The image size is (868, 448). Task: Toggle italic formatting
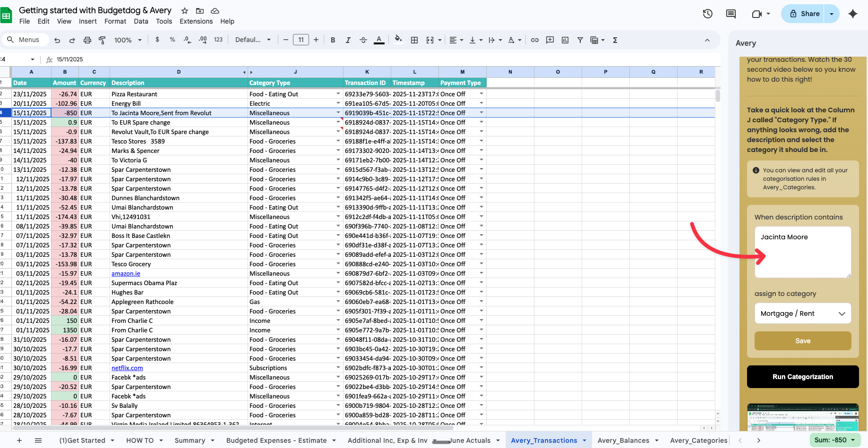pyautogui.click(x=348, y=40)
